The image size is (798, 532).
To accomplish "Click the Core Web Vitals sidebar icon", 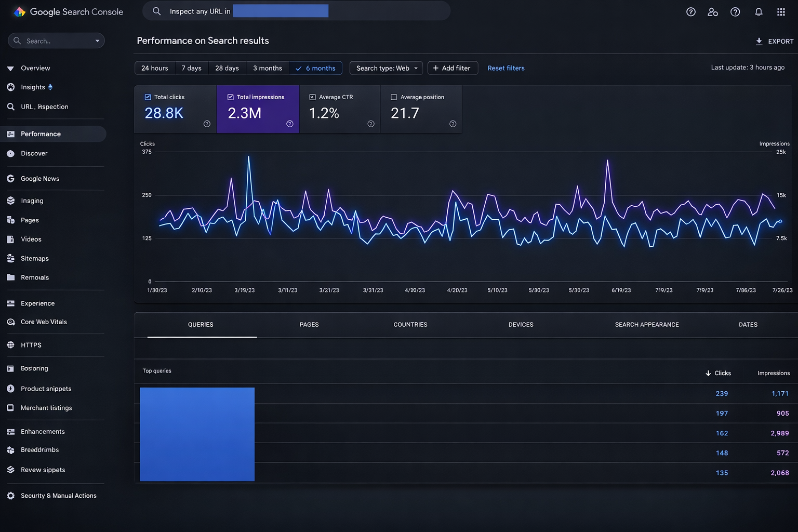I will [10, 322].
